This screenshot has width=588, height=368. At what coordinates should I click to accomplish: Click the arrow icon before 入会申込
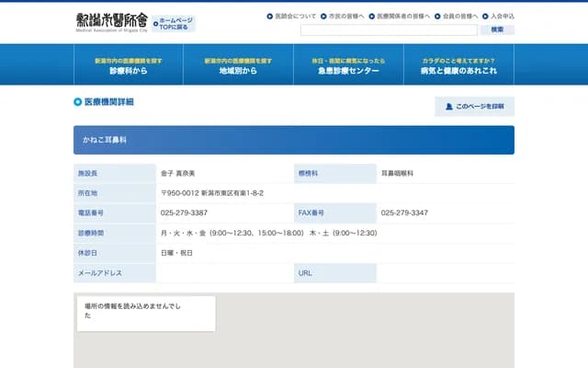tap(486, 17)
